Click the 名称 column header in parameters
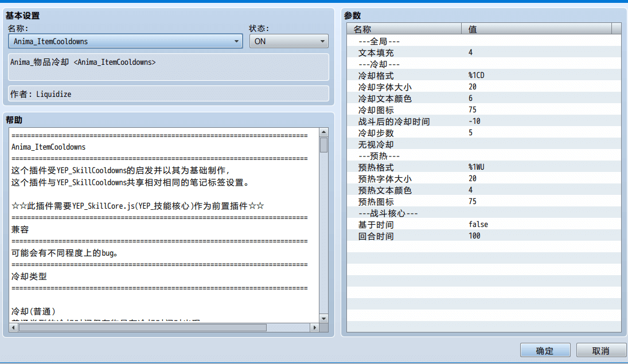The height and width of the screenshot is (364, 628). tap(404, 29)
